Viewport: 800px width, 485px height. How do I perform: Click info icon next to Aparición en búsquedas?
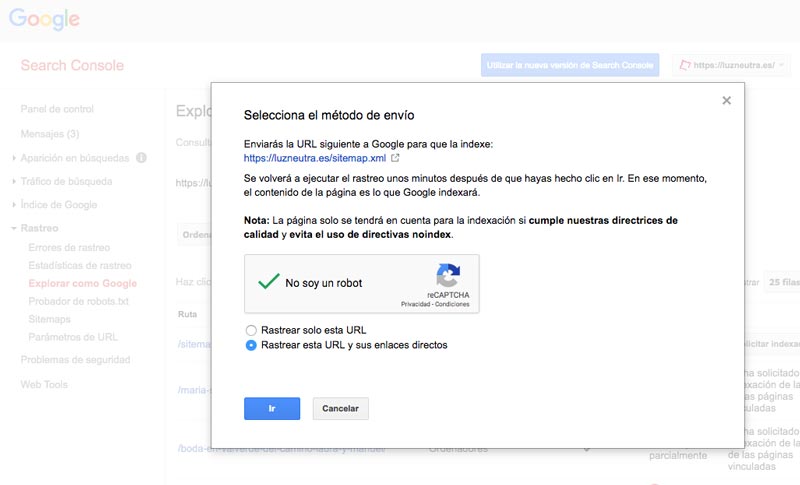tap(141, 158)
